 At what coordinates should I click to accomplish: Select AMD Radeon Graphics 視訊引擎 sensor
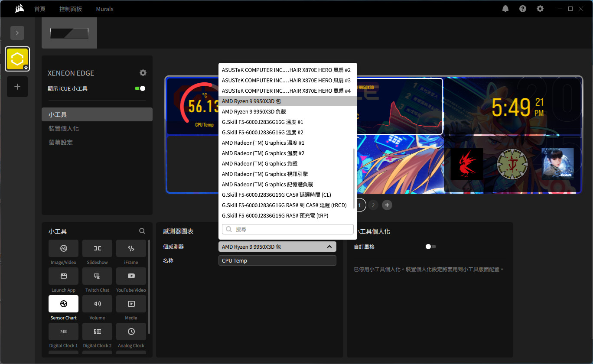coord(288,174)
